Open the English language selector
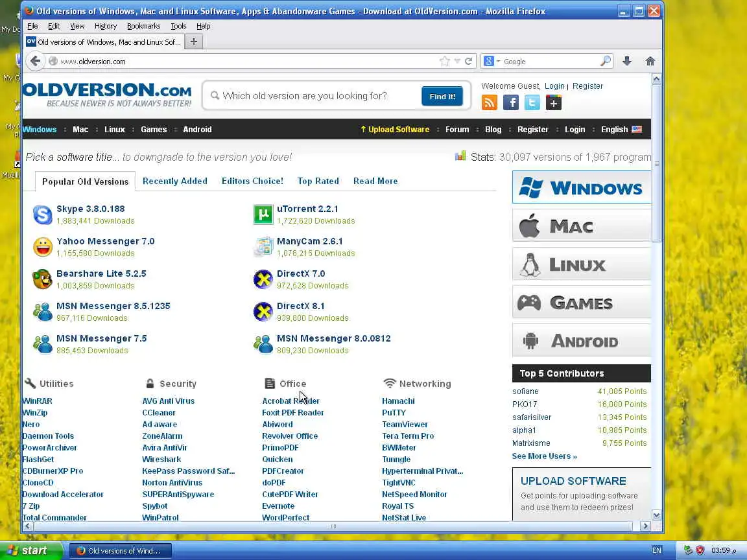The width and height of the screenshot is (747, 560). coord(621,130)
